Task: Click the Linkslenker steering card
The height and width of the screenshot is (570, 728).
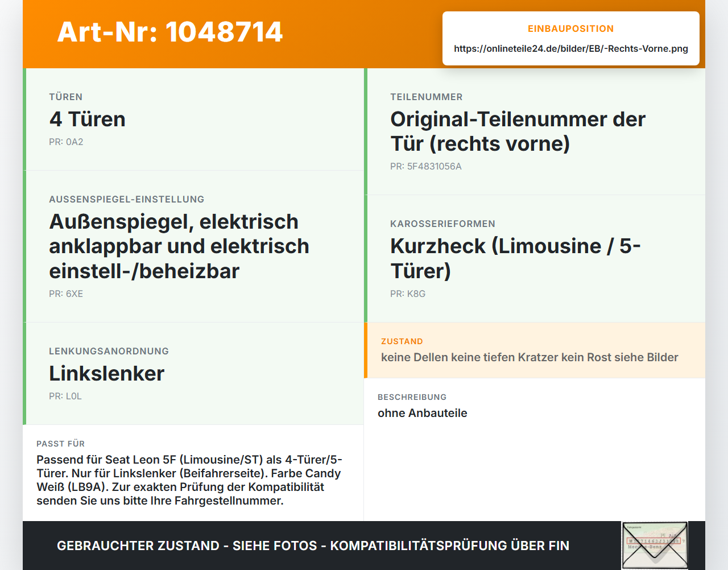Action: tap(193, 374)
